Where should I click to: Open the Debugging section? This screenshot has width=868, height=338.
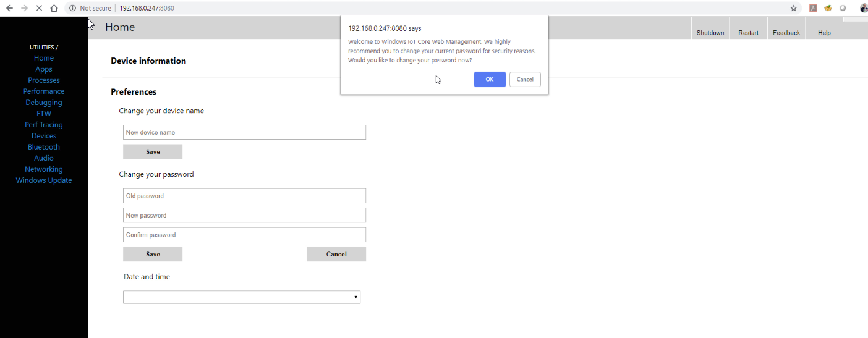44,103
